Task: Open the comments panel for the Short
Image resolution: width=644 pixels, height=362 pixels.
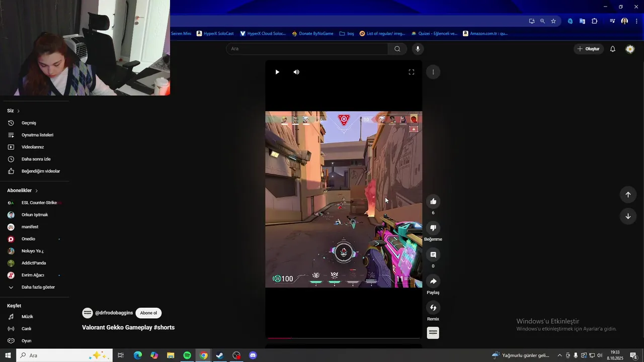Action: point(433,255)
